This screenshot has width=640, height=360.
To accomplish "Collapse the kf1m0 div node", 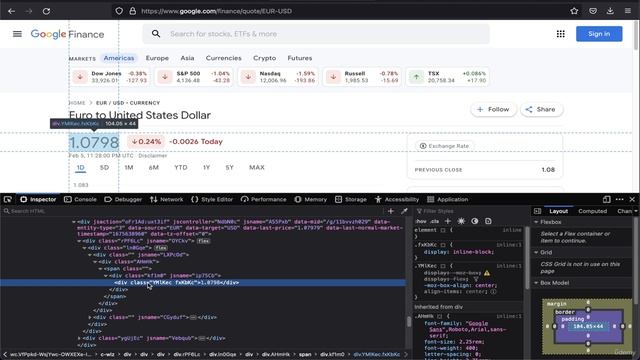I will pyautogui.click(x=105, y=276).
